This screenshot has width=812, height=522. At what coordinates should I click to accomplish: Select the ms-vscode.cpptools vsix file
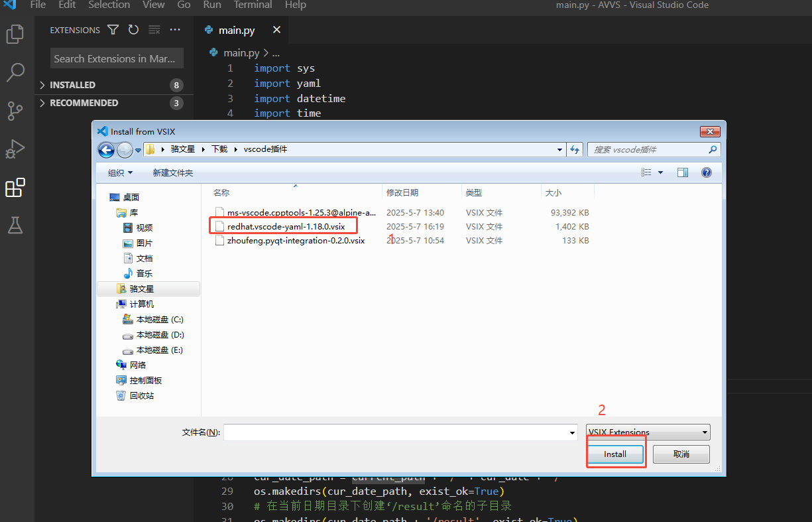point(302,213)
